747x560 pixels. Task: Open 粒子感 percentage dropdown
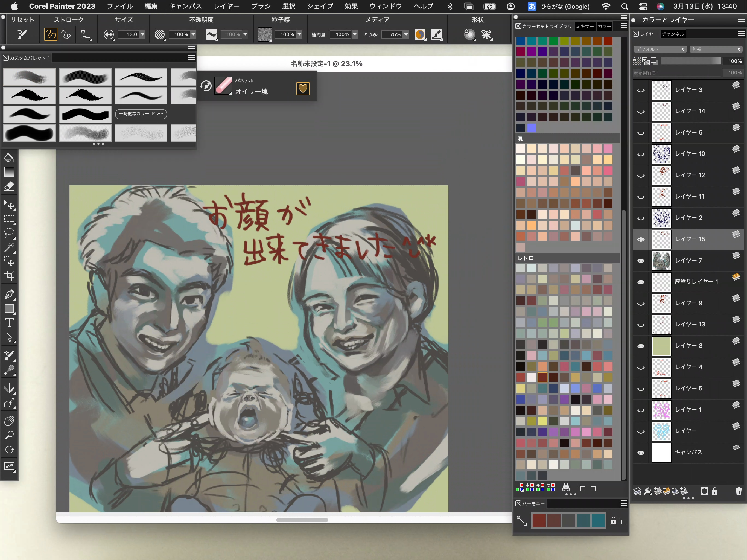point(300,34)
